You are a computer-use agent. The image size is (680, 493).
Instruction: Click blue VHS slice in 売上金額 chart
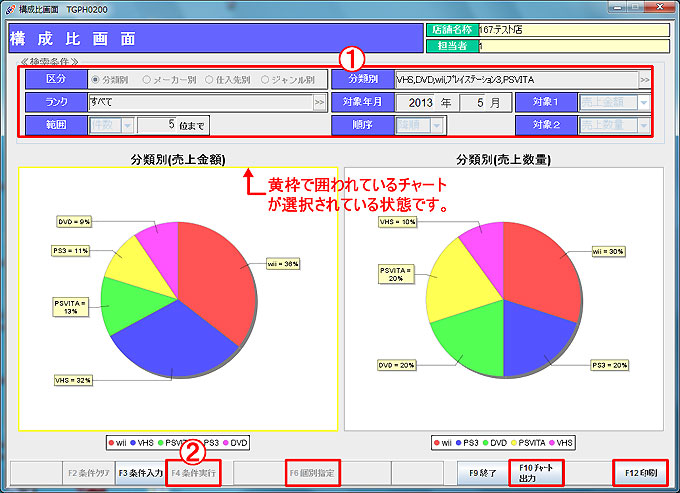[178, 338]
